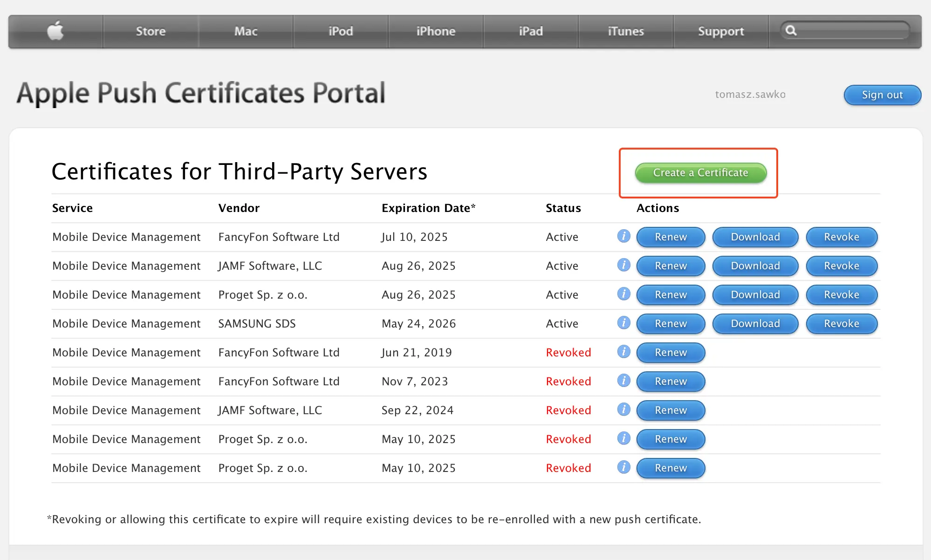Renew the SAMSUNG SDS certificate

point(671,324)
